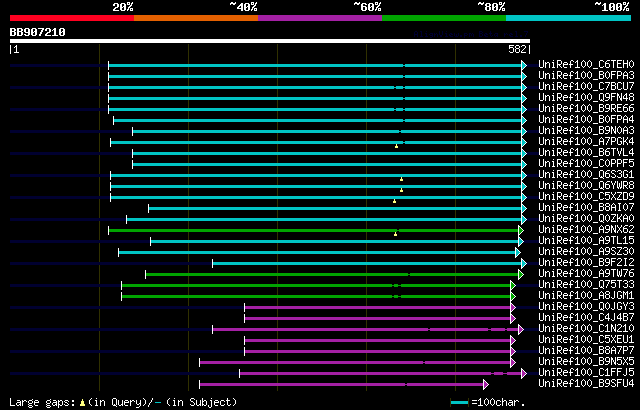Click the cyan ~100% identity legend segment
Viewport: 640px width, 410px height.
click(569, 18)
